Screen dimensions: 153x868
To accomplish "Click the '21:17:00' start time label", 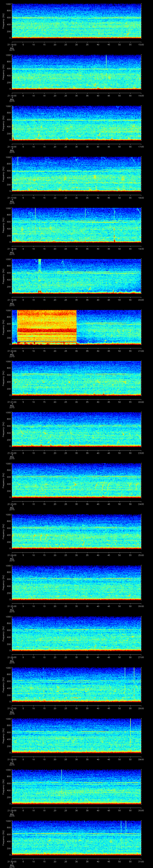I will click(12, 197).
